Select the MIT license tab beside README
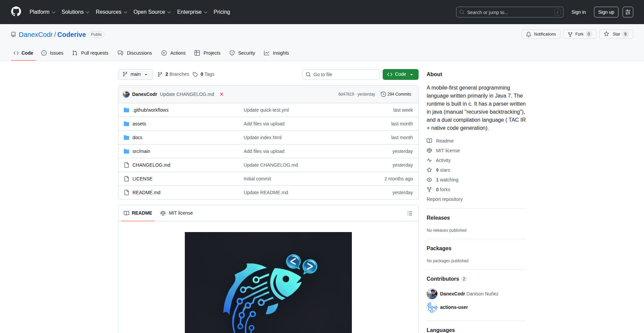644x333 pixels. click(177, 213)
